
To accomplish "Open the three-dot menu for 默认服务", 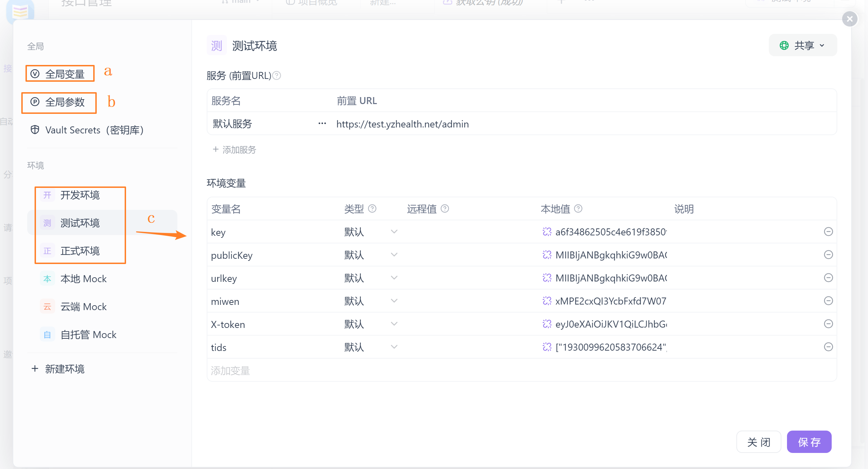I will [x=322, y=124].
